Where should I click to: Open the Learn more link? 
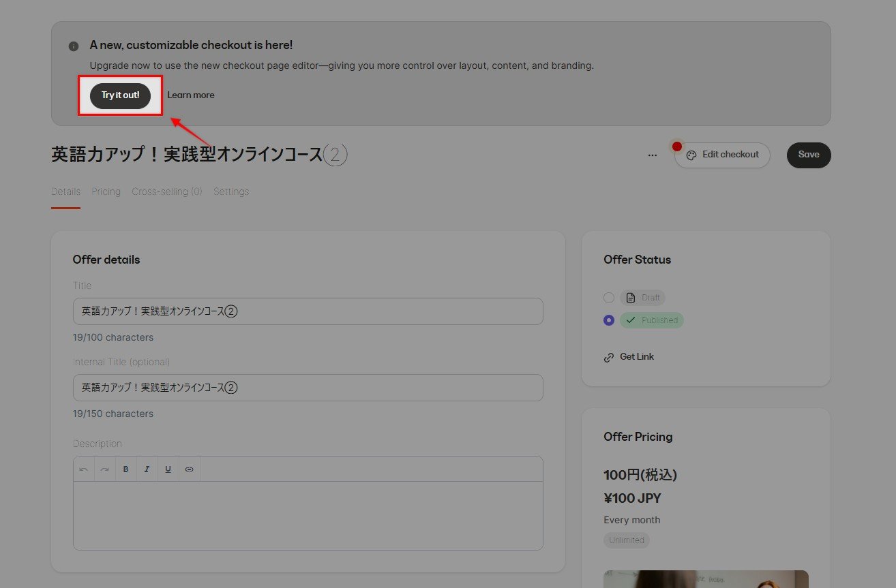pos(191,95)
